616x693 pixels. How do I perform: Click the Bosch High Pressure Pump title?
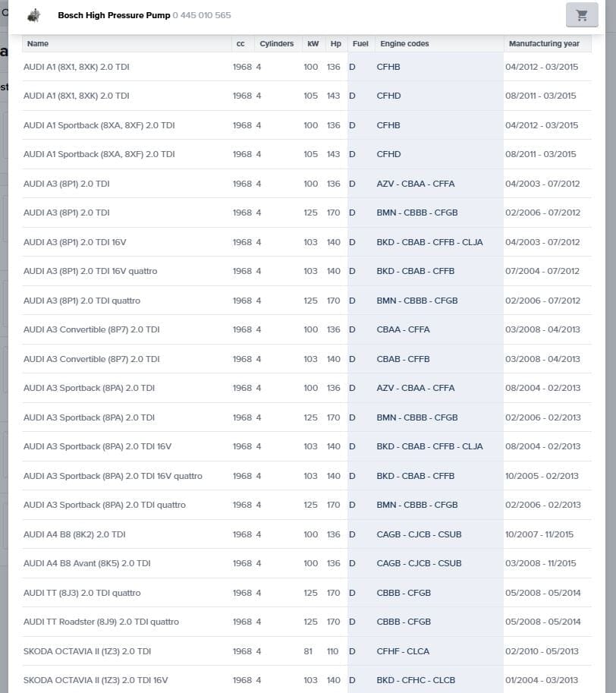114,15
